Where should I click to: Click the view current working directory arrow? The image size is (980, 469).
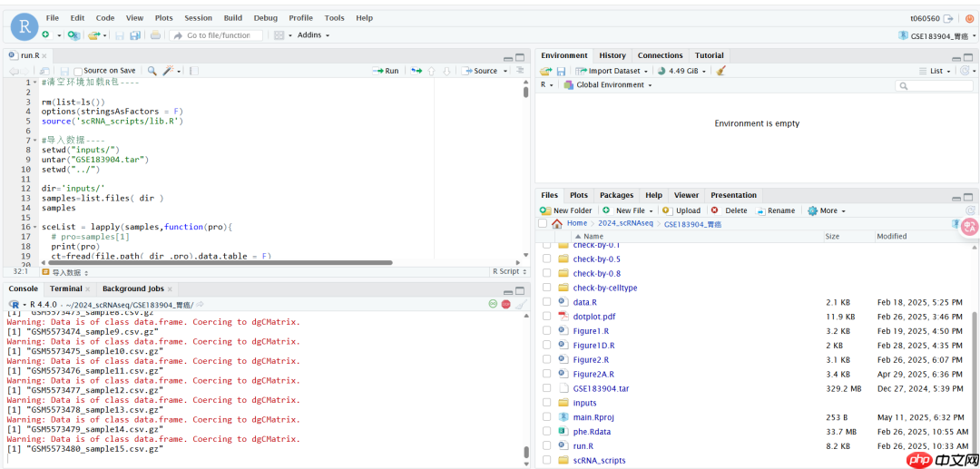point(201,304)
